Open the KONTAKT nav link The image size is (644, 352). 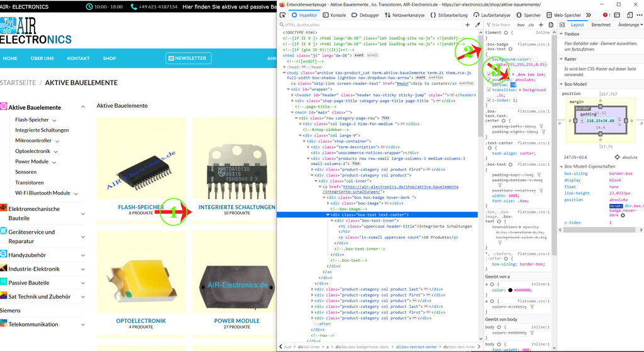click(79, 59)
